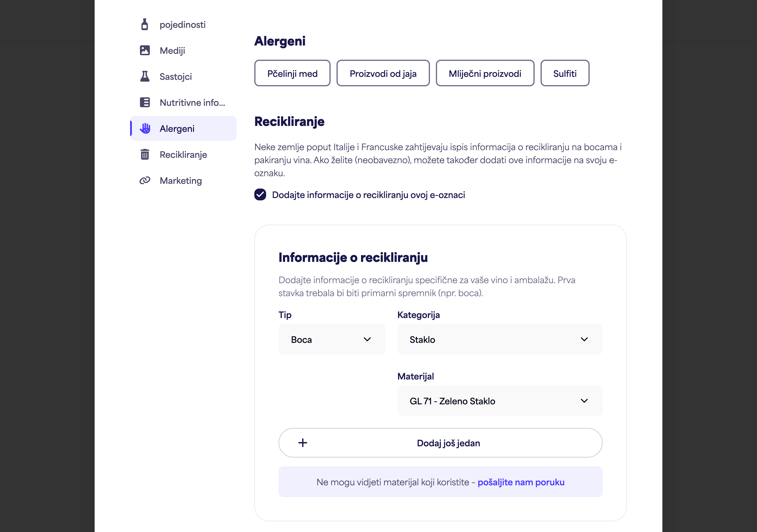757x532 pixels.
Task: Click the Kategorija field label
Action: pos(418,315)
